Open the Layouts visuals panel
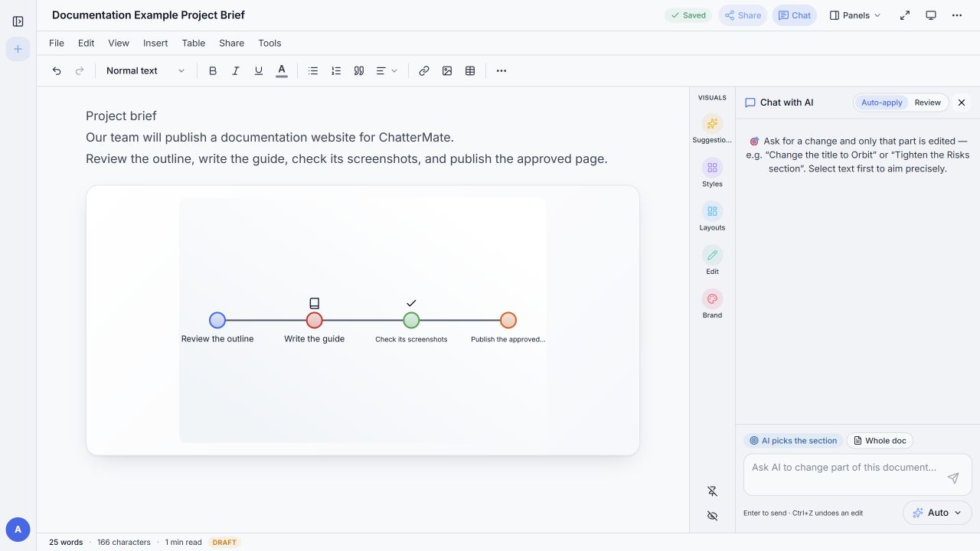This screenshot has width=980, height=551. point(712,217)
